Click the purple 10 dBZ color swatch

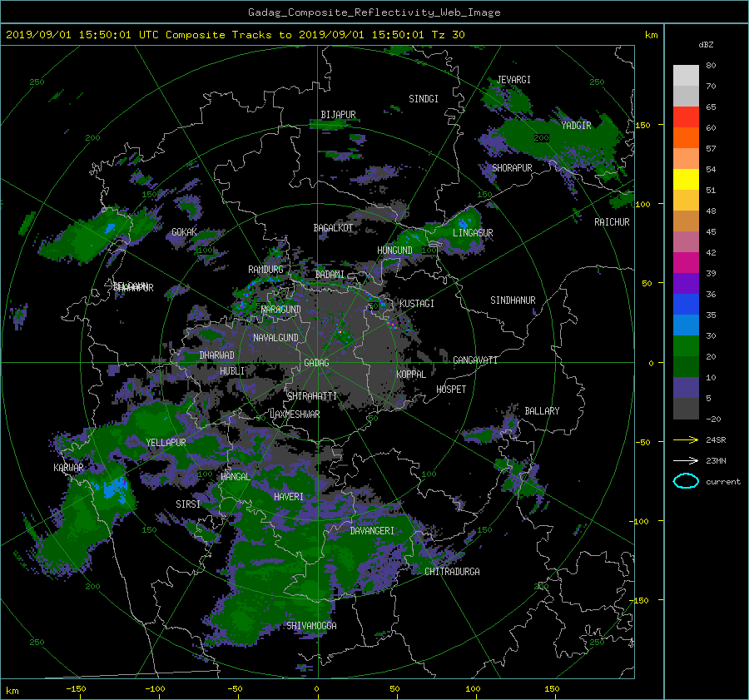tap(686, 388)
